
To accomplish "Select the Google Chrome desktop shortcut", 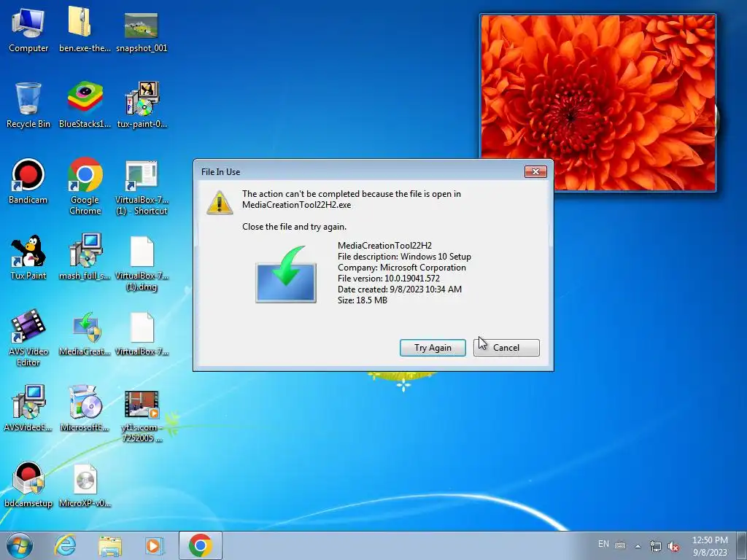I will tap(85, 186).
